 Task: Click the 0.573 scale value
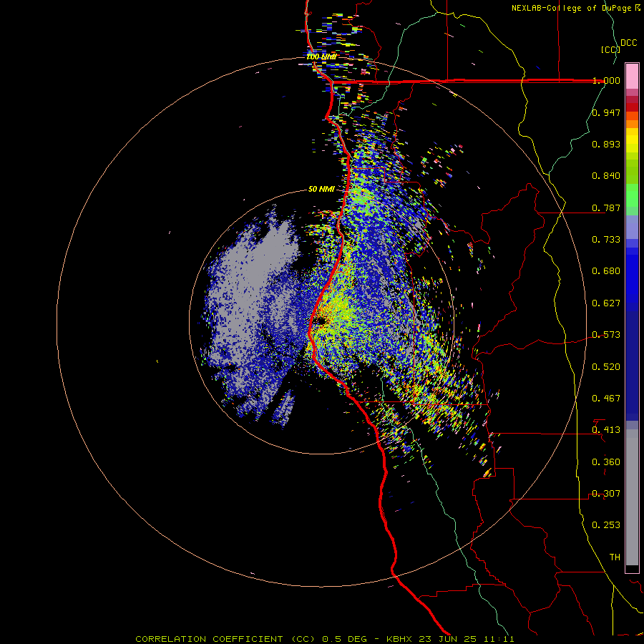pyautogui.click(x=606, y=335)
